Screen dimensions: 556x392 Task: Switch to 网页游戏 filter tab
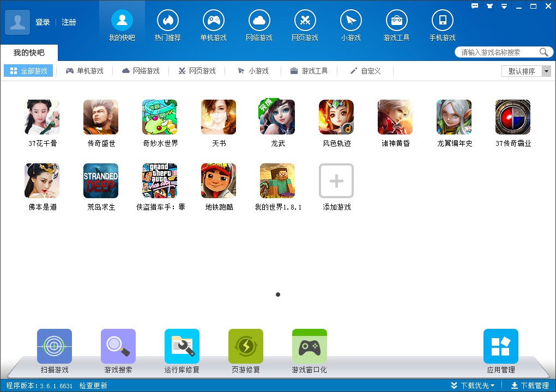coord(197,71)
